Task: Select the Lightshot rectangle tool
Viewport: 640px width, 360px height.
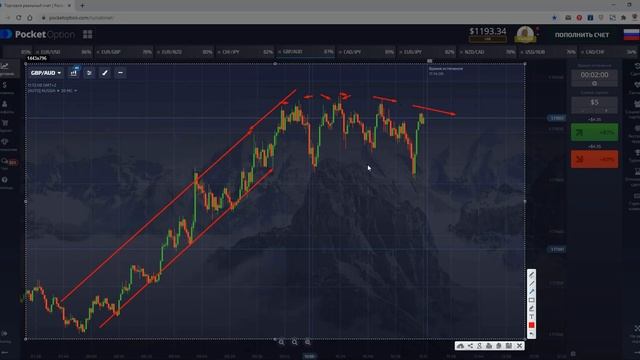Action: click(x=531, y=300)
